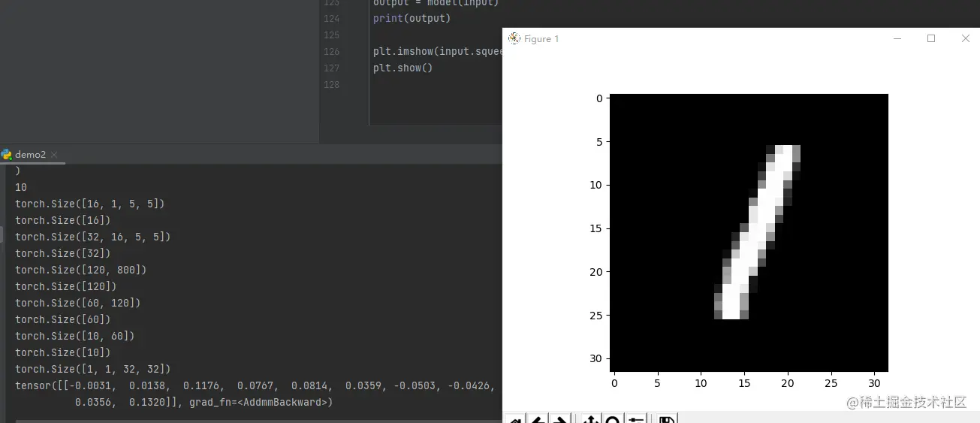Click the grad_fn=<AddmmBackward> output line

coord(204,402)
